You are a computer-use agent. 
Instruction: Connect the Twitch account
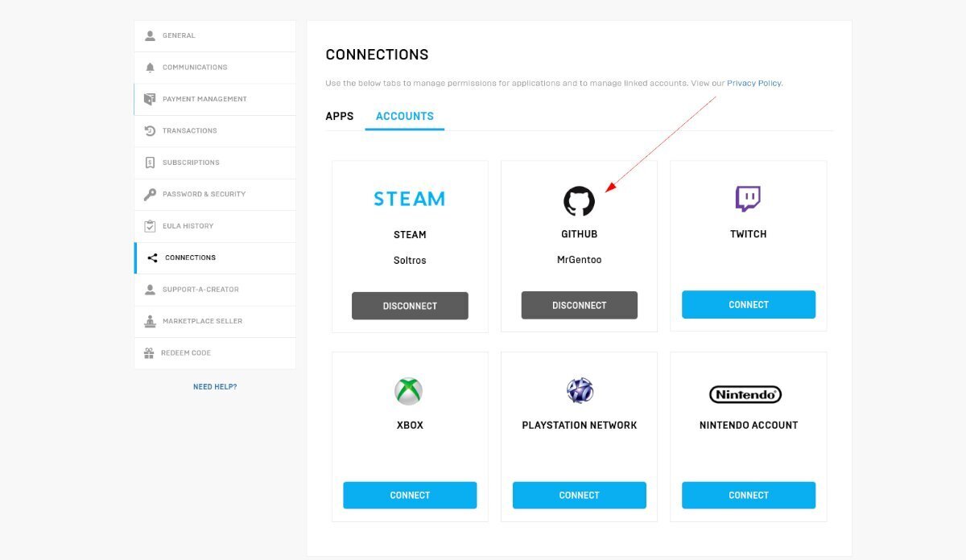[x=749, y=305]
